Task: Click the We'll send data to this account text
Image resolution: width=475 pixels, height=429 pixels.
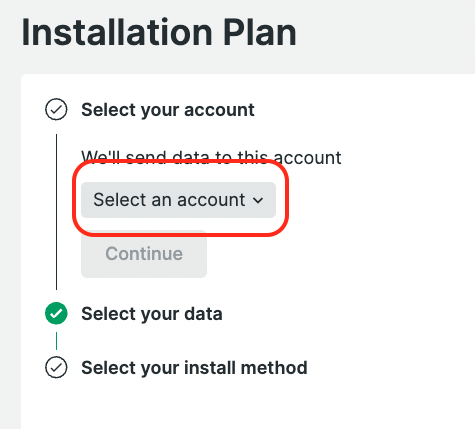Action: pos(211,157)
